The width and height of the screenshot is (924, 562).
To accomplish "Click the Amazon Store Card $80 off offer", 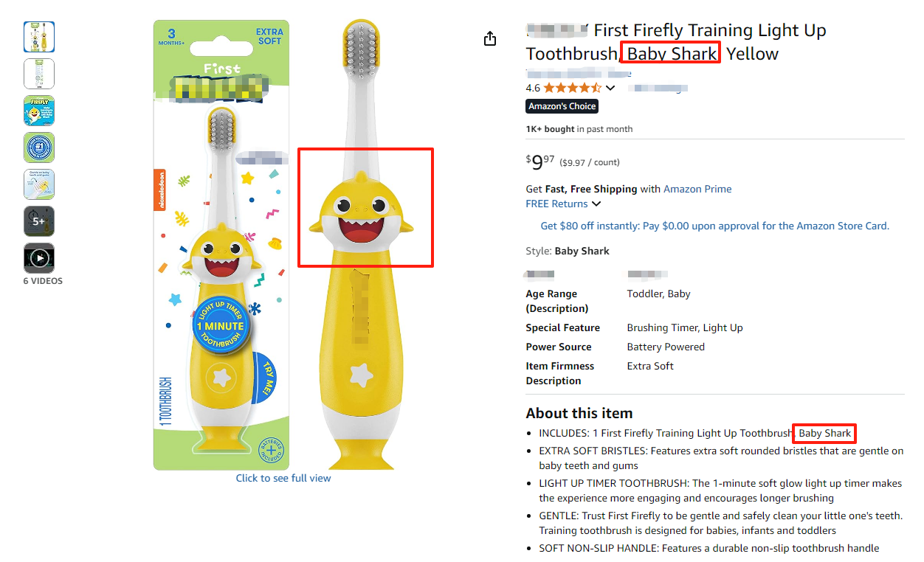I will tap(714, 226).
